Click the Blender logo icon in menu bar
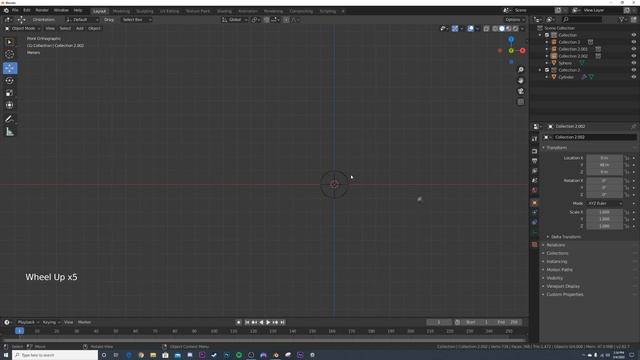640x360 pixels. [6, 10]
